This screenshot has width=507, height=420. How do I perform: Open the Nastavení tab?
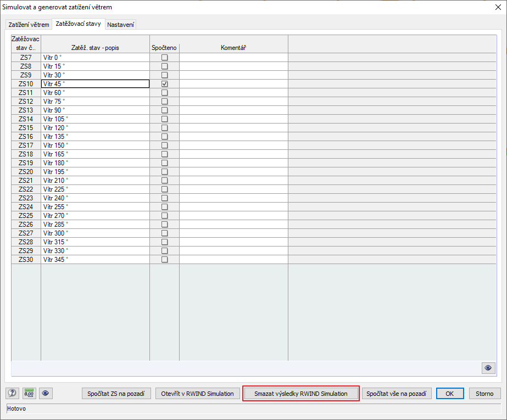pos(120,24)
